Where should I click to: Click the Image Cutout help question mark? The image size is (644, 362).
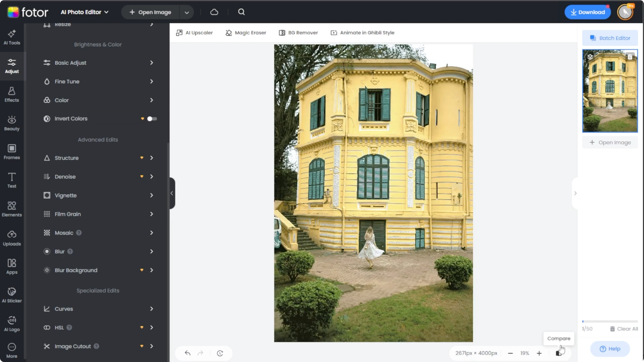(x=96, y=346)
